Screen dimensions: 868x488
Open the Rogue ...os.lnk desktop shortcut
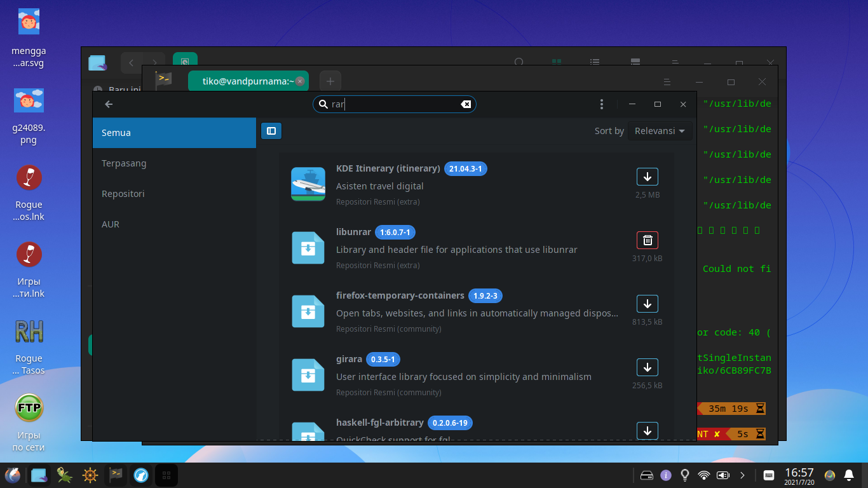29,193
